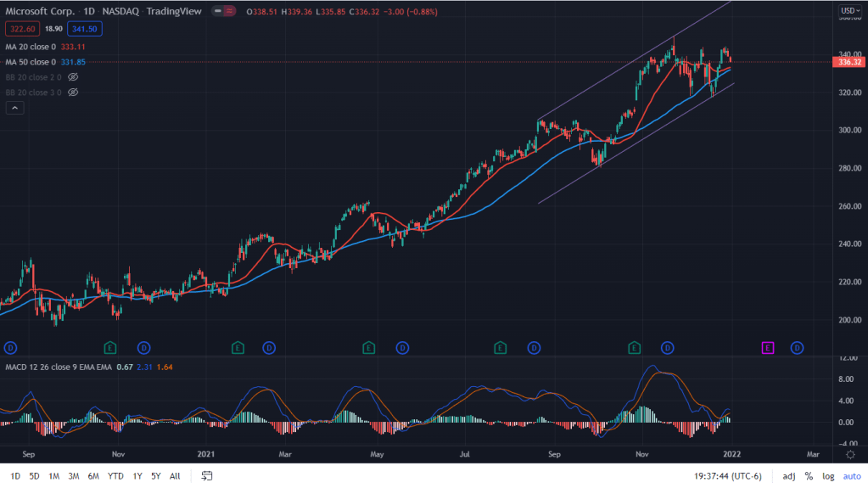Image resolution: width=868 pixels, height=488 pixels.
Task: Click the purple upcoming earnings marker
Action: coord(767,347)
